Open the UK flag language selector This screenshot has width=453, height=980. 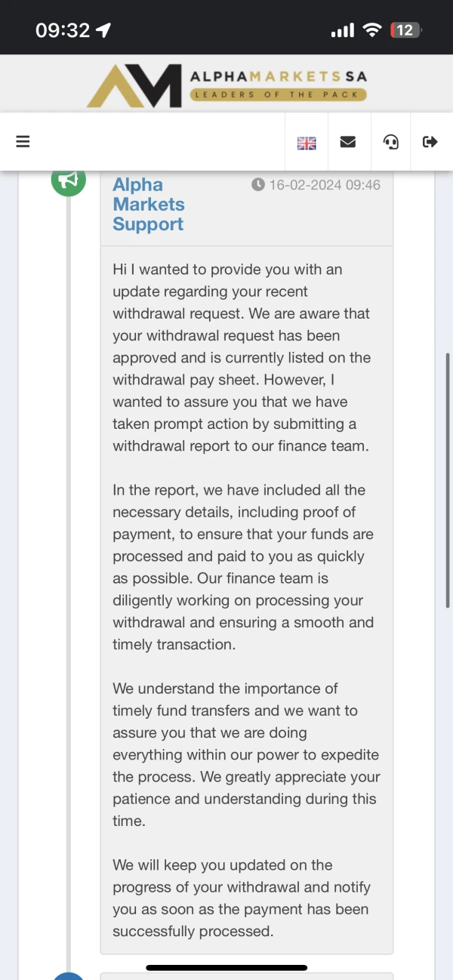(307, 143)
